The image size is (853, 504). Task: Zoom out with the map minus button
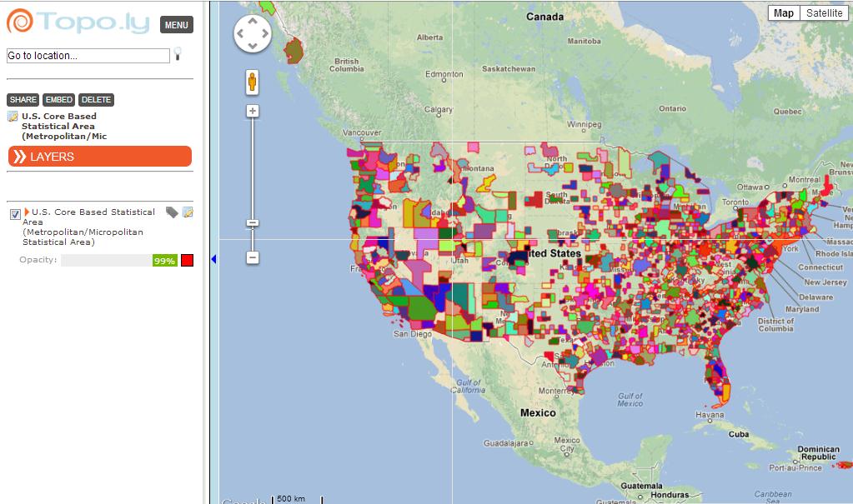253,257
